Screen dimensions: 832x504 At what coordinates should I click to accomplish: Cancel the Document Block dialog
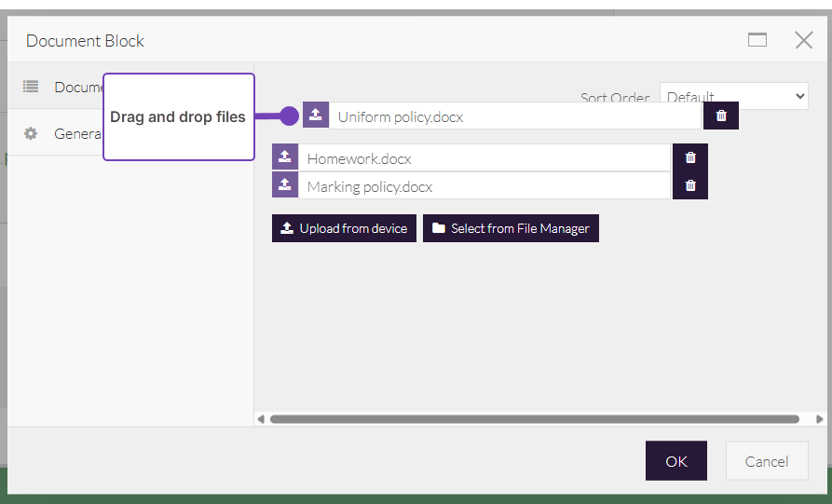pyautogui.click(x=766, y=461)
